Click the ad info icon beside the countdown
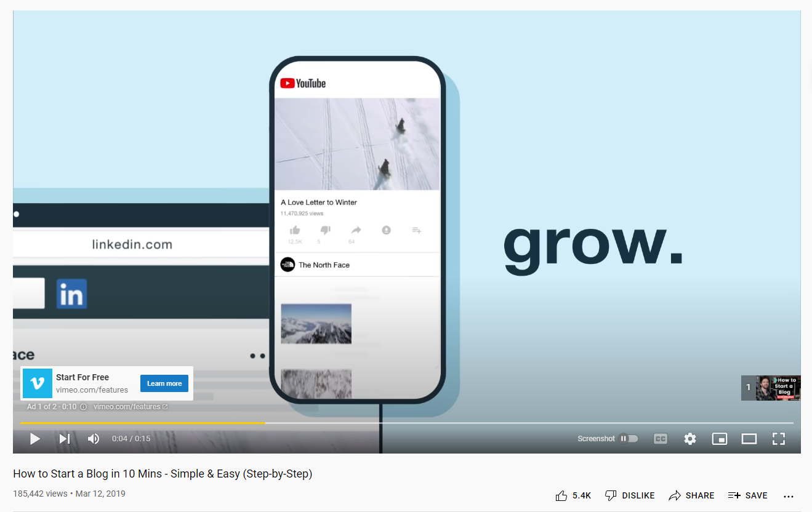The width and height of the screenshot is (812, 512). (84, 407)
